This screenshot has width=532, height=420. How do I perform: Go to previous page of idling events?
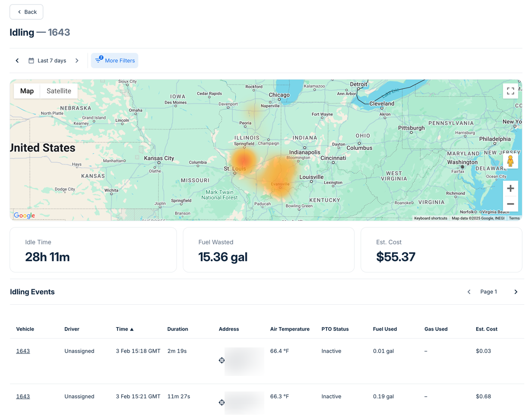pyautogui.click(x=469, y=292)
